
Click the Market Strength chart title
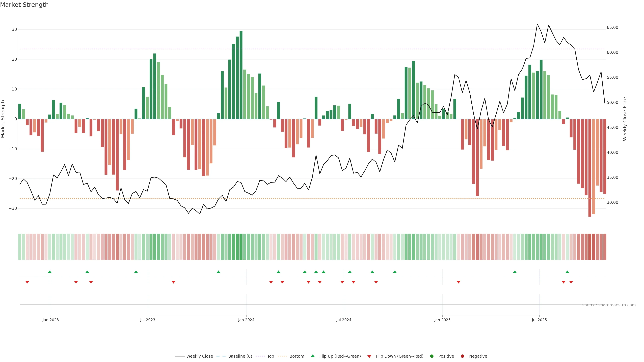pos(24,5)
